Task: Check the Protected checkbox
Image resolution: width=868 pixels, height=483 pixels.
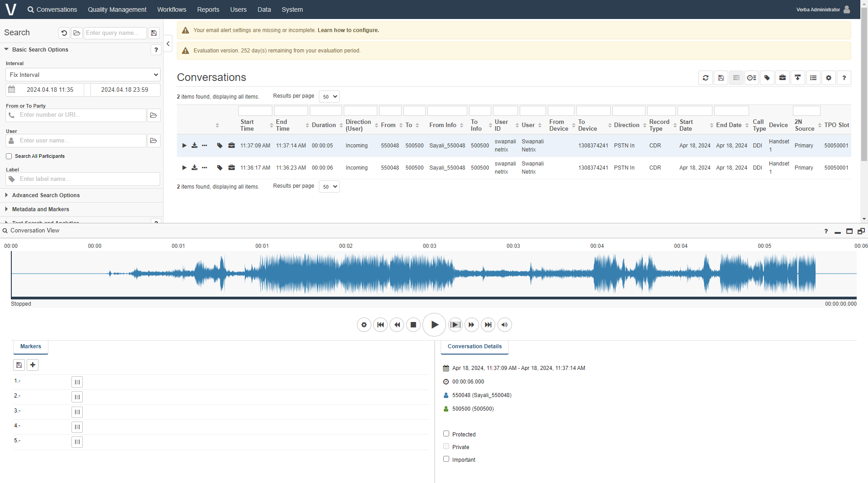Action: coord(446,434)
